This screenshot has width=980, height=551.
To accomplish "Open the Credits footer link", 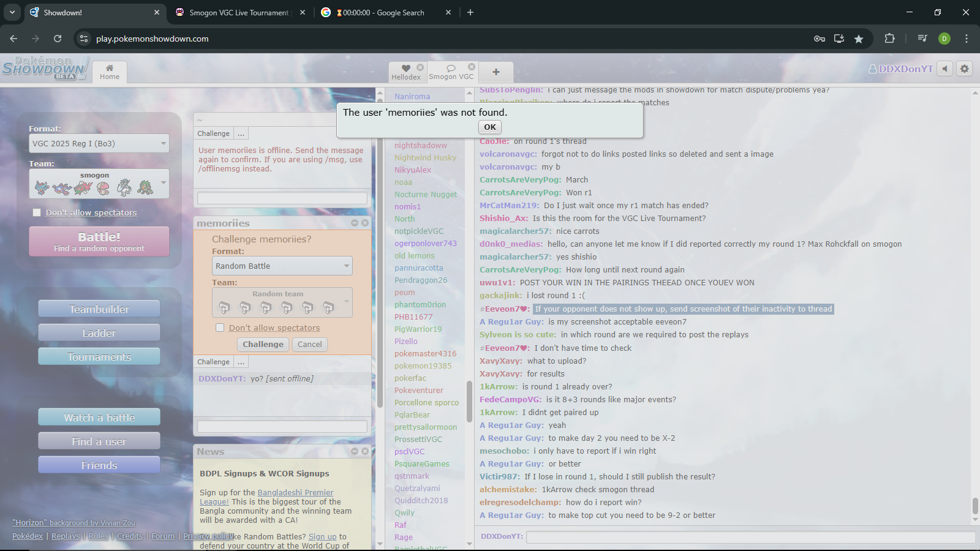I will click(130, 536).
